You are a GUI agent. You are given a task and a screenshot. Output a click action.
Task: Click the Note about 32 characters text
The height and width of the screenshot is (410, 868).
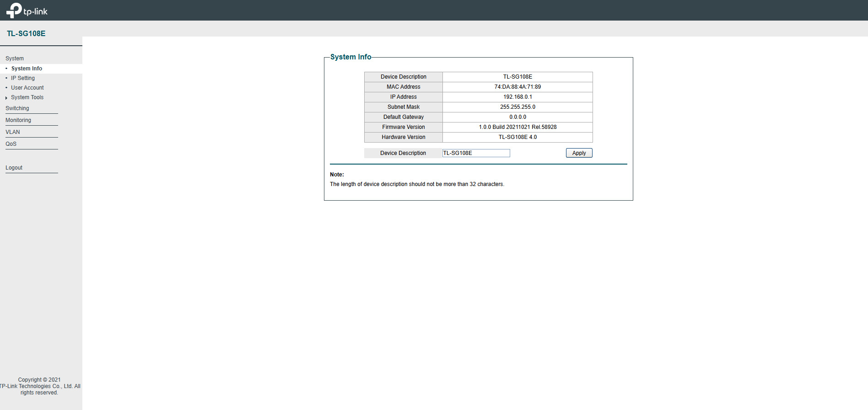(417, 184)
